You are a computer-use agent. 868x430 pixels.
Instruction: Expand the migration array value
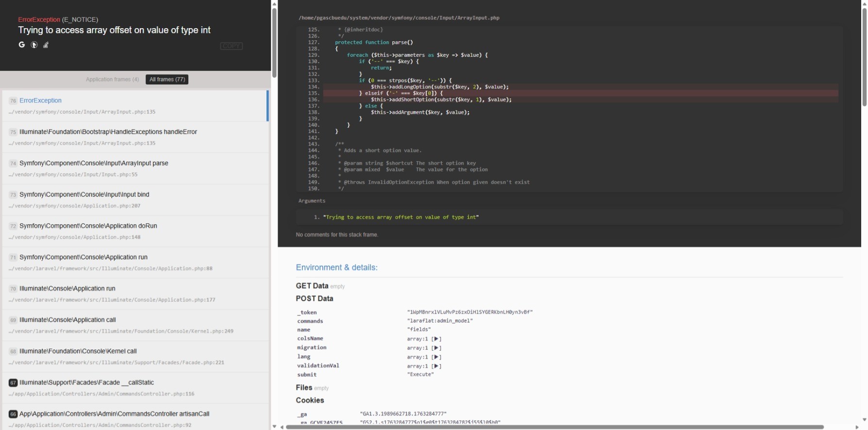coord(436,348)
